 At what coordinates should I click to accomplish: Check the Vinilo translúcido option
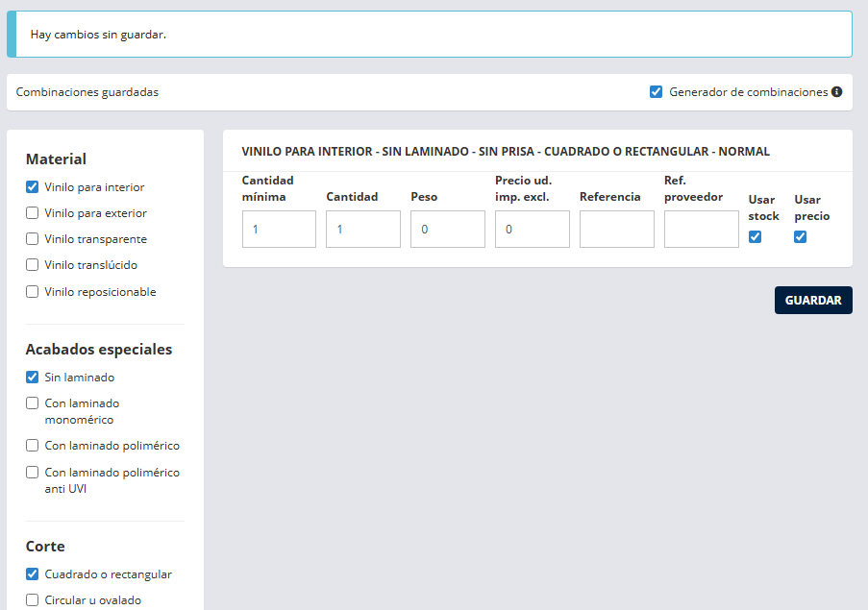pyautogui.click(x=33, y=265)
